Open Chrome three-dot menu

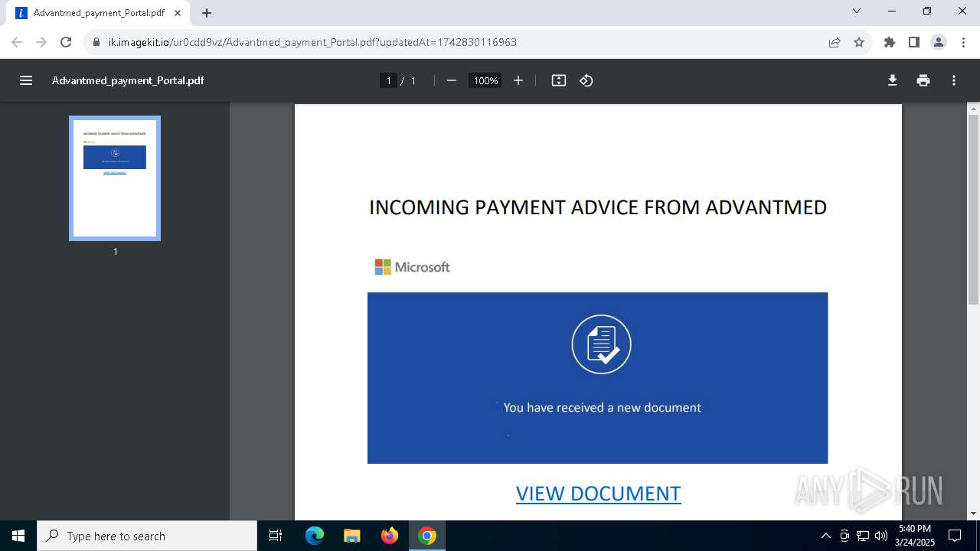pyautogui.click(x=963, y=42)
